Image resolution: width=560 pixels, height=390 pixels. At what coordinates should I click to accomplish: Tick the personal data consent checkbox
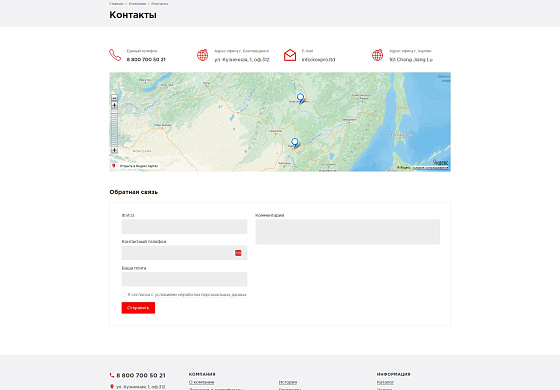coord(124,295)
